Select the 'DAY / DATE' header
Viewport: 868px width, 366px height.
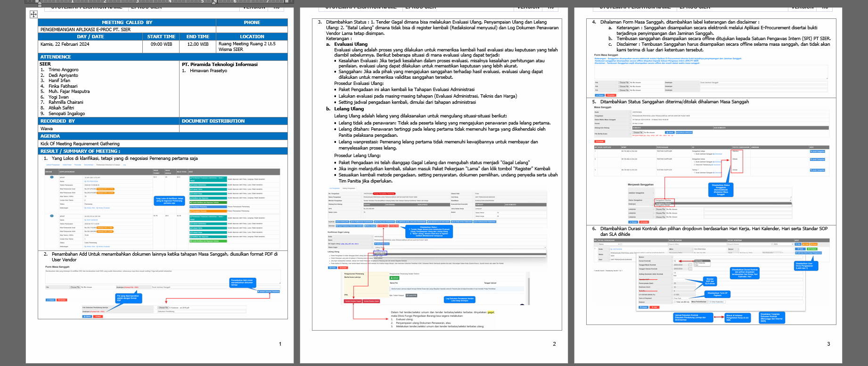pos(90,37)
